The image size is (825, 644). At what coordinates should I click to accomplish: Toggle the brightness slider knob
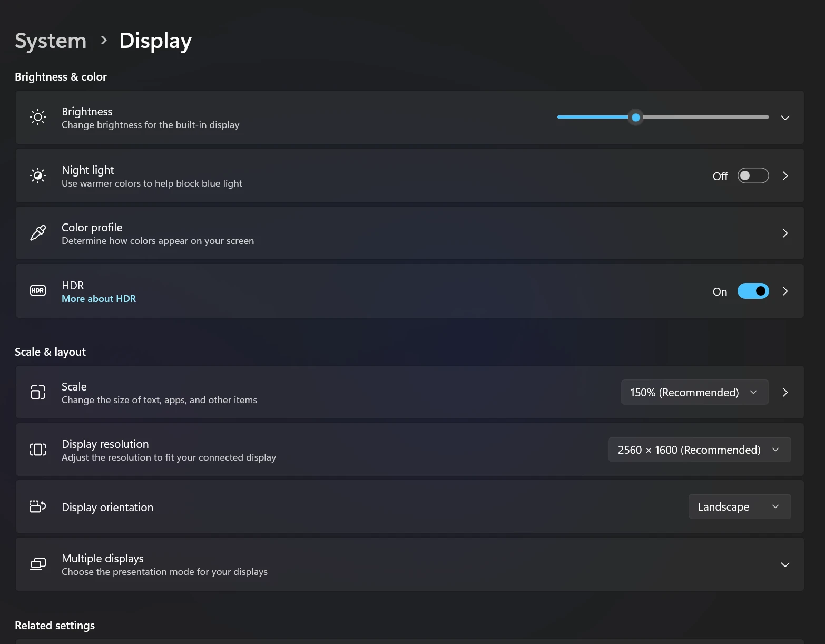pyautogui.click(x=635, y=117)
